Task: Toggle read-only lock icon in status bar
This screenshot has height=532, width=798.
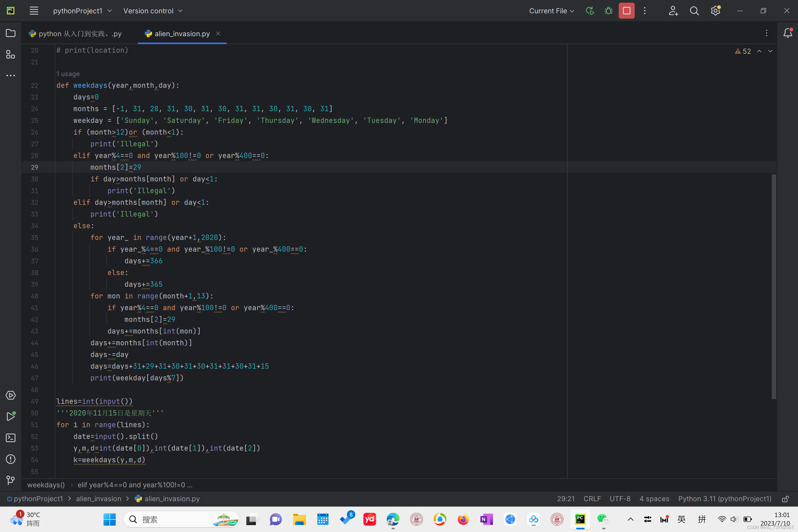Action: (x=785, y=499)
